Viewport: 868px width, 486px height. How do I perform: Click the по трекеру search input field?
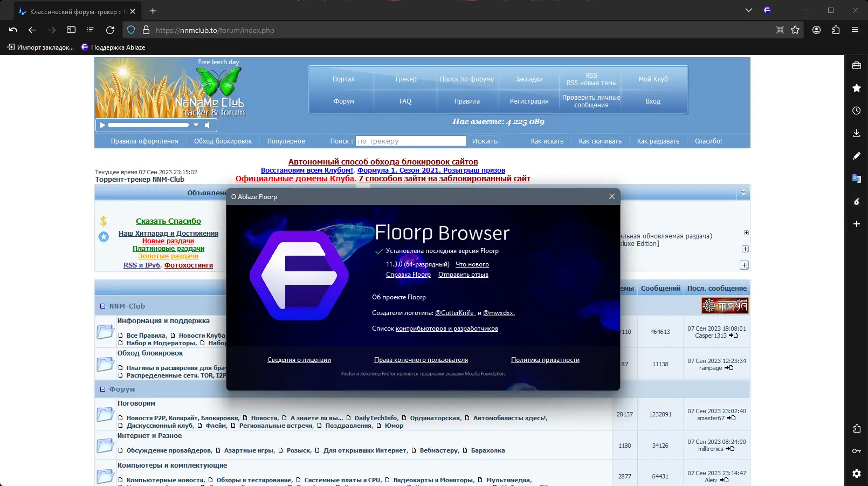(411, 141)
